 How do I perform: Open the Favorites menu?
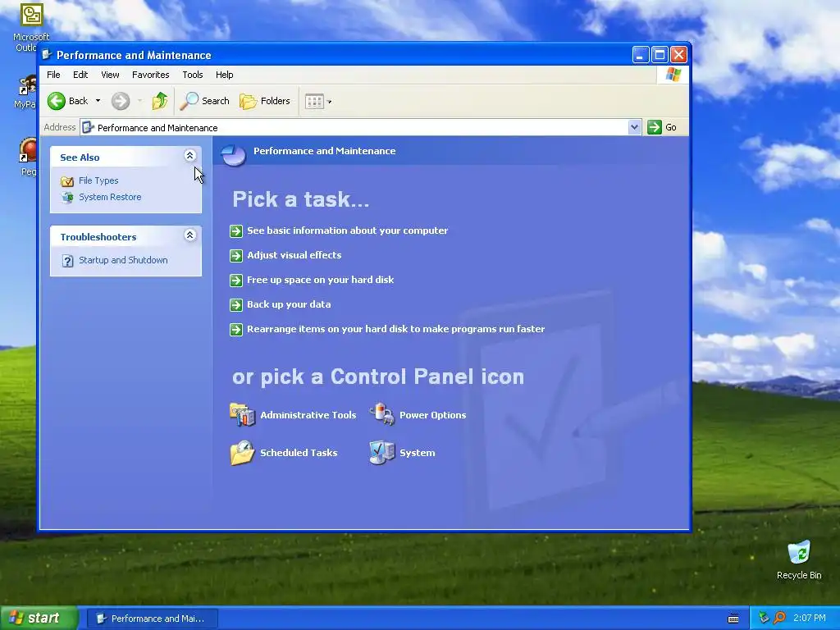tap(151, 75)
